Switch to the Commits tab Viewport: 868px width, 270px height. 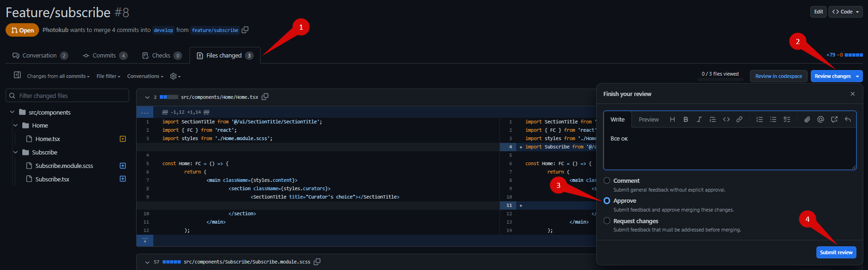(105, 56)
